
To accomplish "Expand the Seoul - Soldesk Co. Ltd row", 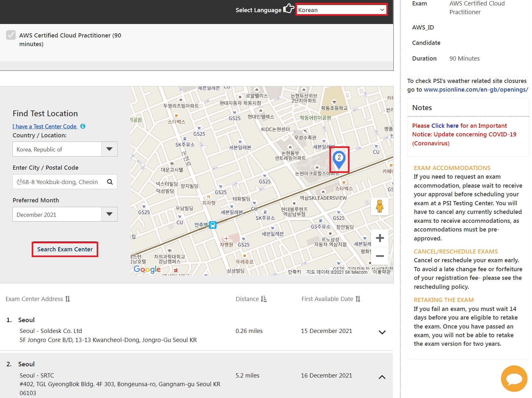I will [x=382, y=332].
